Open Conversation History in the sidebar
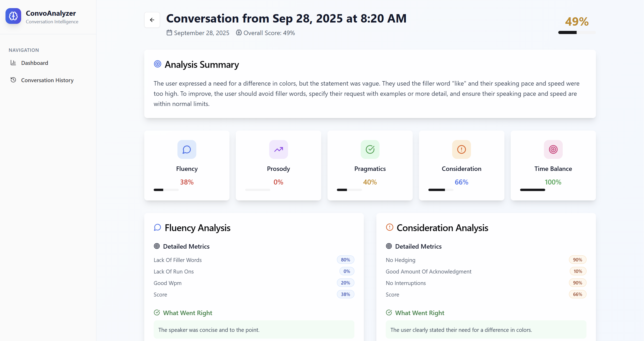The height and width of the screenshot is (341, 644). click(47, 80)
